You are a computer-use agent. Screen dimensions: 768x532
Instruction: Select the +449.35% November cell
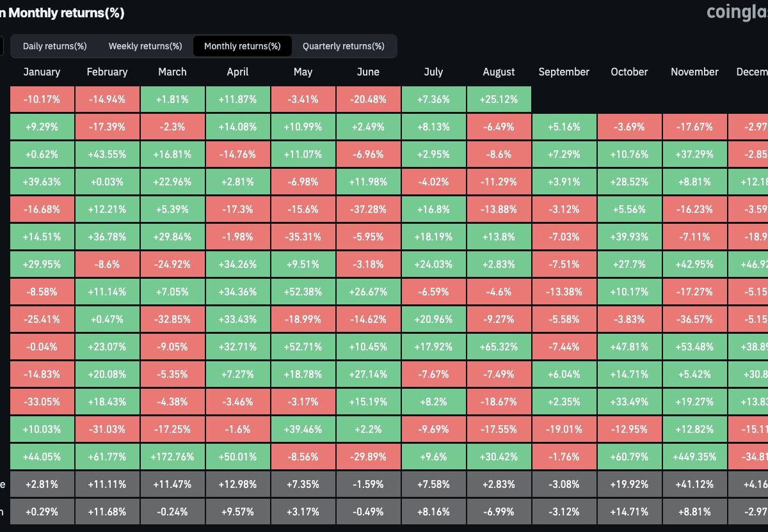(x=694, y=457)
